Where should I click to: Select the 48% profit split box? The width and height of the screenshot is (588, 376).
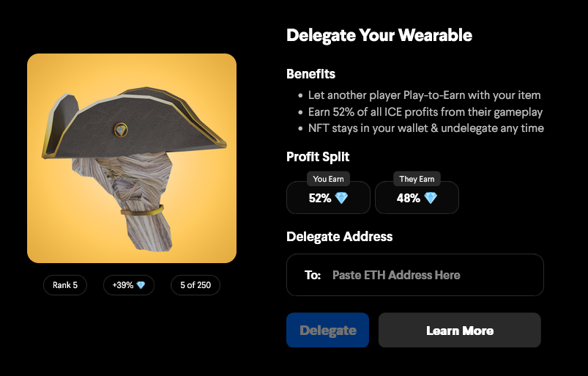coord(417,197)
